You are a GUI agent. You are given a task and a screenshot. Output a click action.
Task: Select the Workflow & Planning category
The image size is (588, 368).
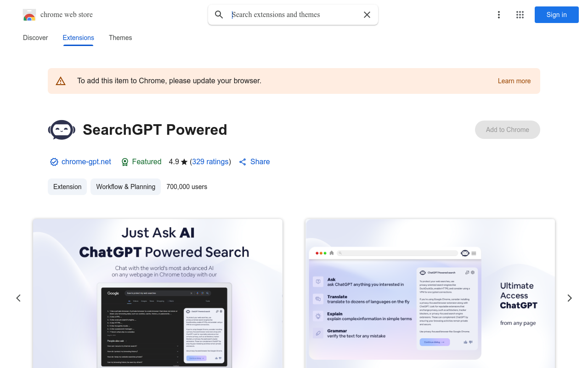[125, 187]
